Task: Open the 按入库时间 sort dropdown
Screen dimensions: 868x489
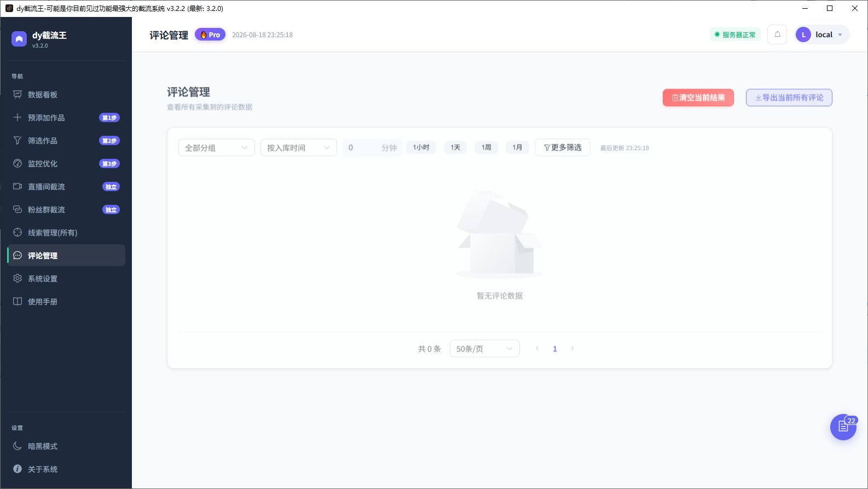Action: 299,147
